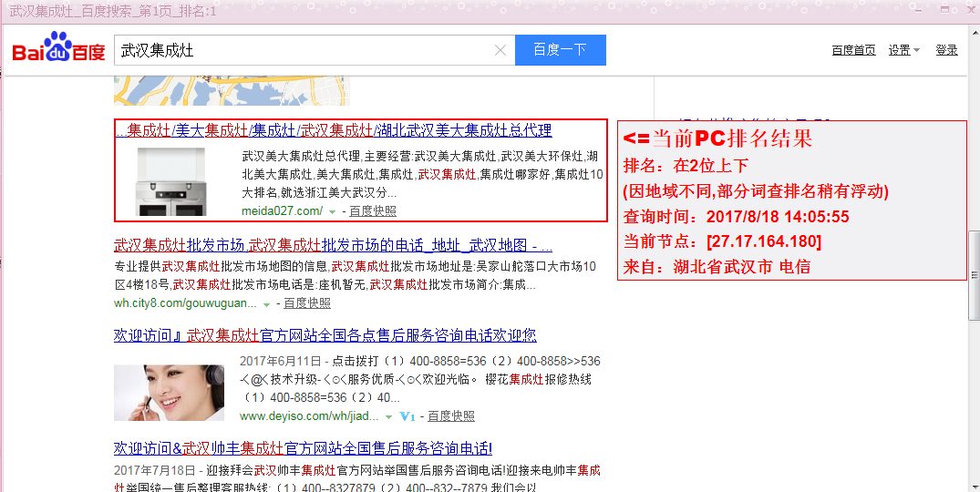980x492 pixels.
Task: Click the vertical scrollbar thumb on right
Action: [x=975, y=275]
